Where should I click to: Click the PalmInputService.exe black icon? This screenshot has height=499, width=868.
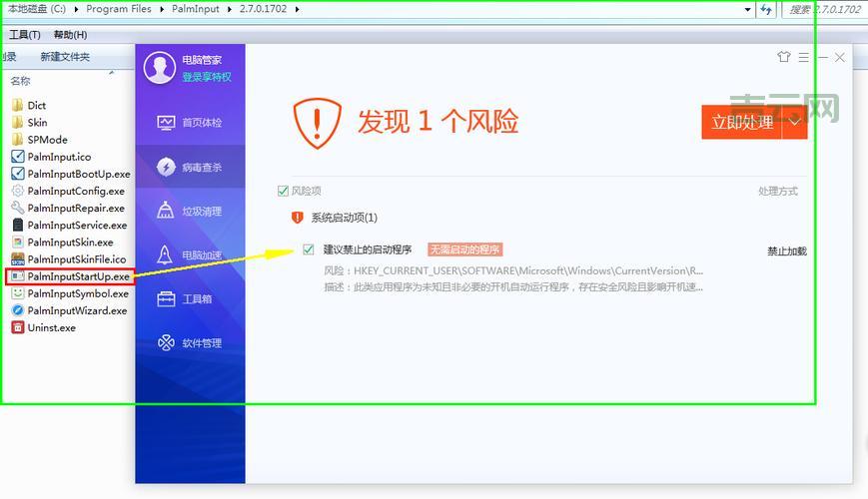point(18,226)
